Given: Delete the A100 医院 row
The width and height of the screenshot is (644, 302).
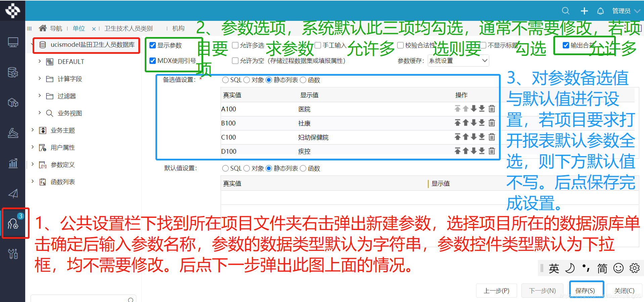Looking at the screenshot, I should [x=492, y=109].
